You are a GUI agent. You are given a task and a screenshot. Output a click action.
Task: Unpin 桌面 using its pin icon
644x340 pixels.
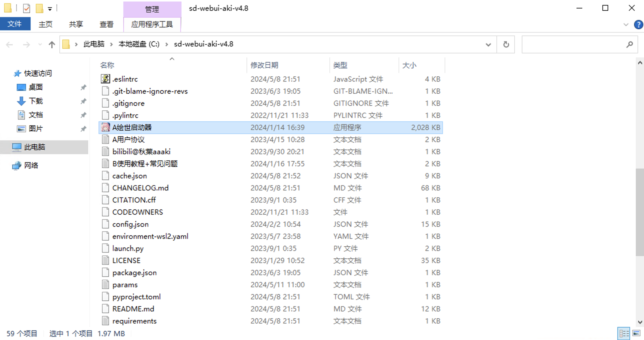pos(83,87)
